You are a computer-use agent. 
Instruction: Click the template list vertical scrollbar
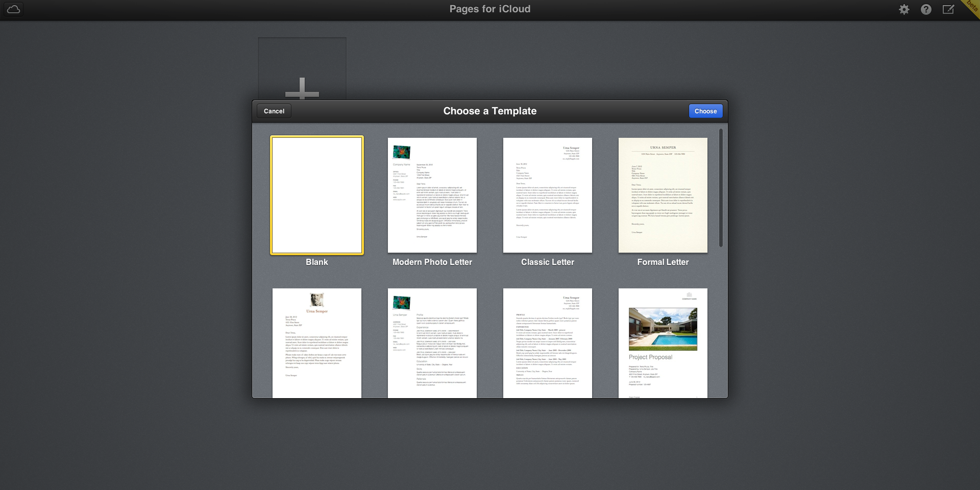coord(721,188)
